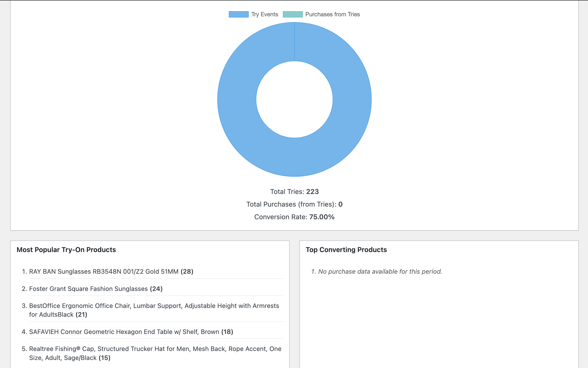This screenshot has height=368, width=588.
Task: Click the Purchases from Tries legend label
Action: [332, 14]
